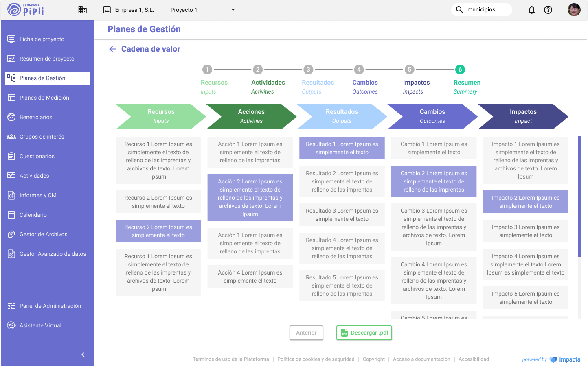Screen dimensions: 588x366
Task: Open Gestor de Archivos in sidebar
Action: tap(43, 234)
